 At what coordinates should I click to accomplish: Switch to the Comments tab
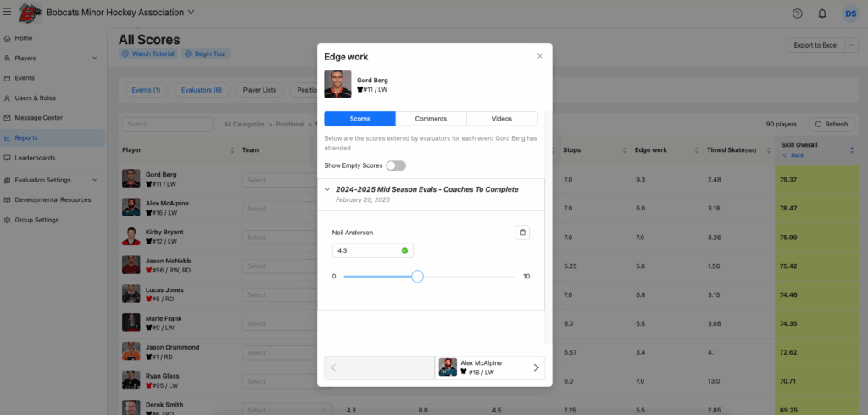pos(431,119)
